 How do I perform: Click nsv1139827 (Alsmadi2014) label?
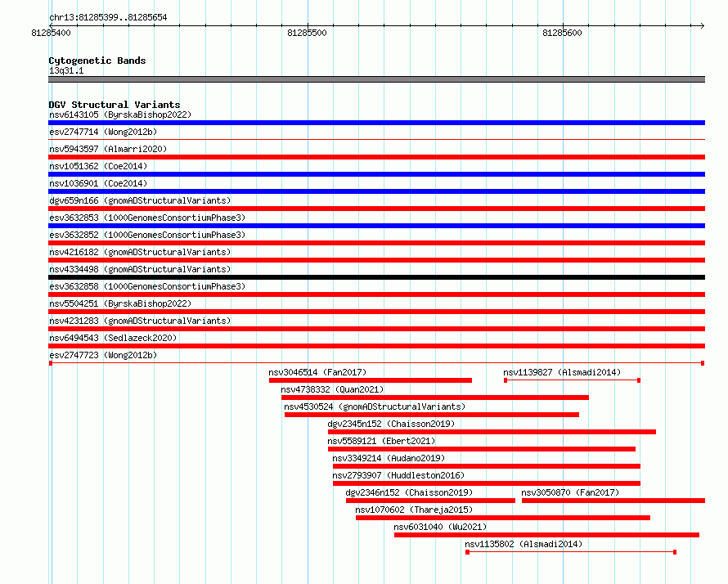[x=562, y=372]
